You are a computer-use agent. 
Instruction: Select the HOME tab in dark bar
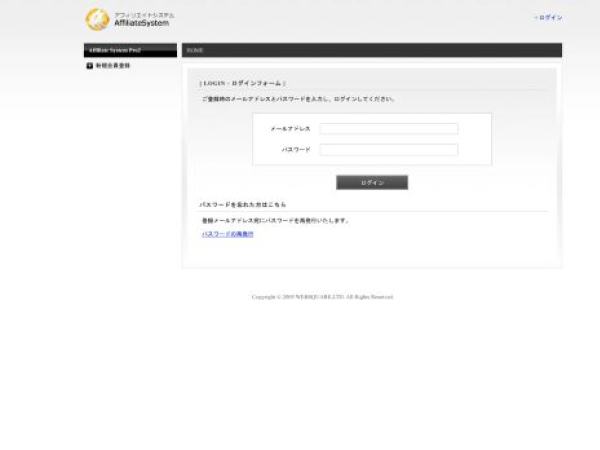tap(195, 50)
